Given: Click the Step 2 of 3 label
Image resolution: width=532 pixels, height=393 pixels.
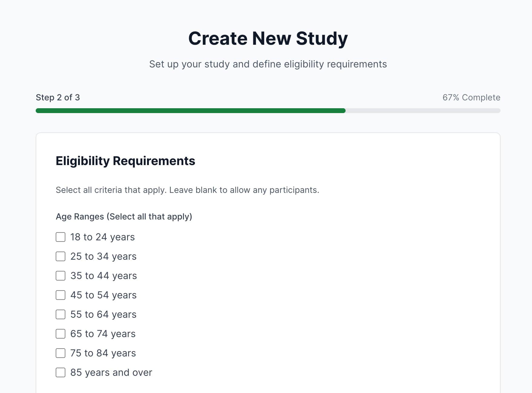Looking at the screenshot, I should point(58,98).
